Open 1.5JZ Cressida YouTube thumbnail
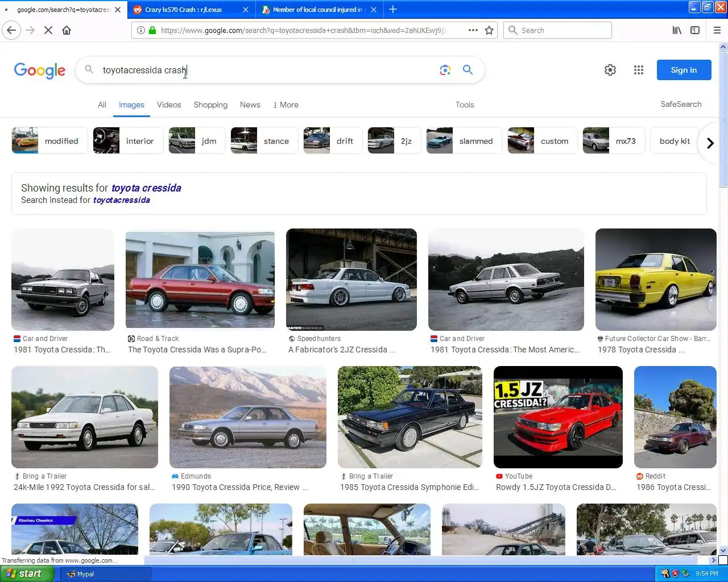 click(558, 417)
